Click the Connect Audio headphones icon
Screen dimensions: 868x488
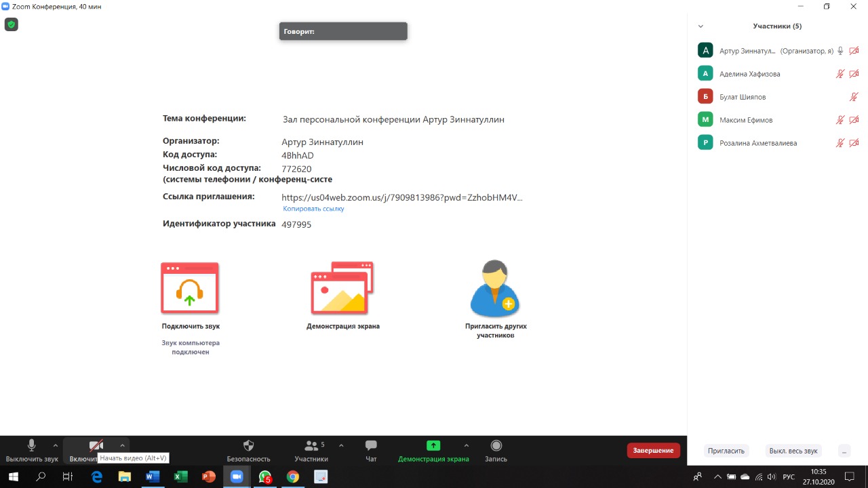pyautogui.click(x=190, y=289)
